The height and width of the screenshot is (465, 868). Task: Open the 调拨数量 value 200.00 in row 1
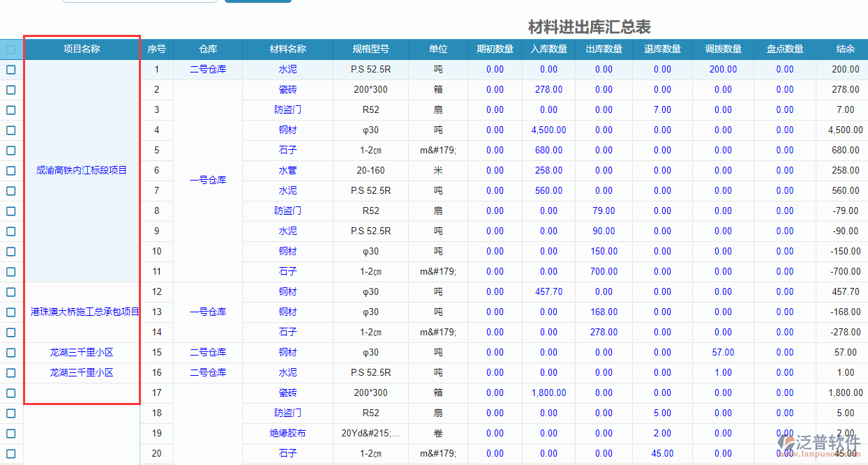[x=723, y=69]
